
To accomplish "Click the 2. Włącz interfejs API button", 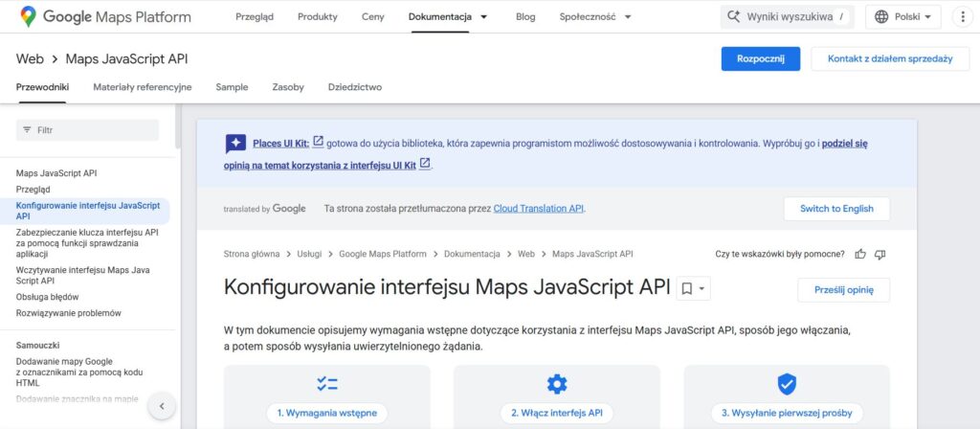I will click(556, 413).
